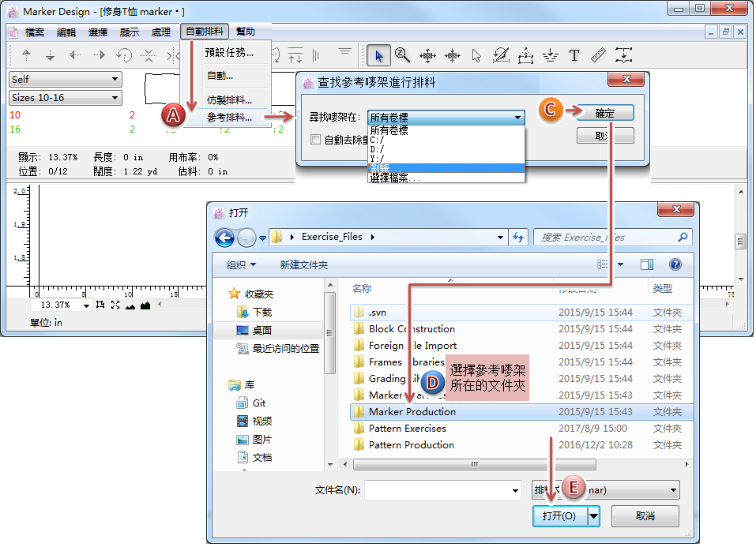
Task: Enable the 自動去除 checkbox
Action: click(316, 140)
